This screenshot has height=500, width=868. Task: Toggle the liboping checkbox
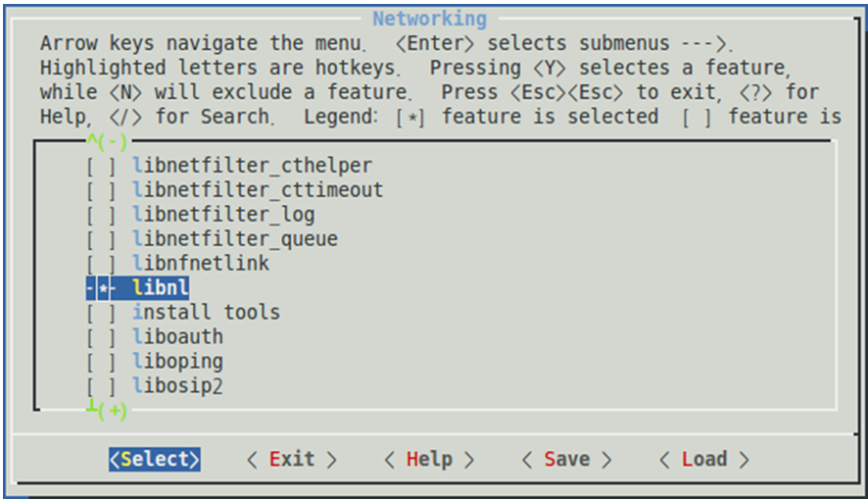click(x=100, y=362)
